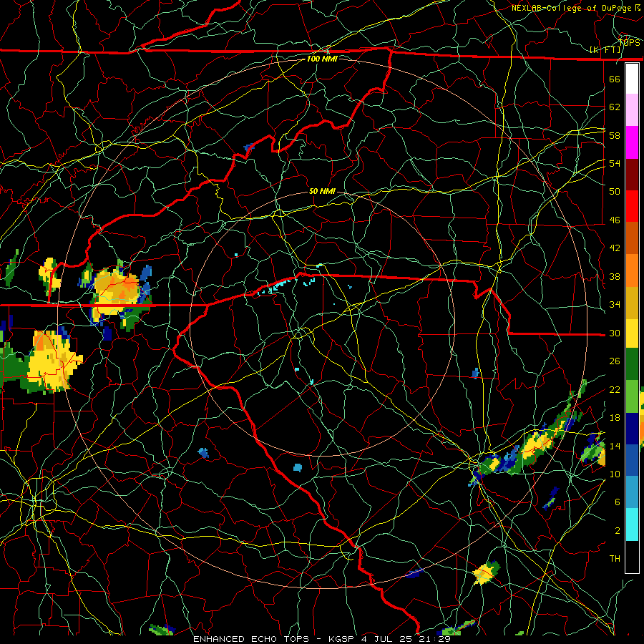Click the "100 NMI" range ring label
This screenshot has width=644, height=644.
[322, 59]
